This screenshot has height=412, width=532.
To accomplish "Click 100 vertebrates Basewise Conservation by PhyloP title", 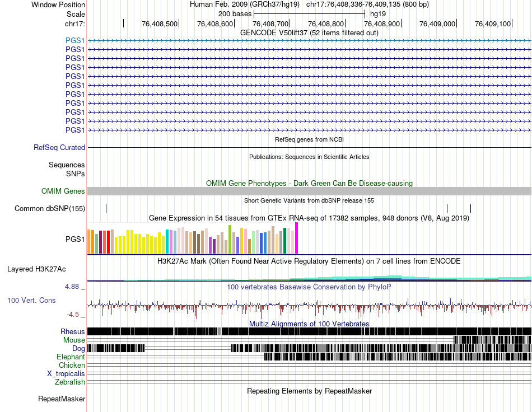I will click(x=309, y=287).
